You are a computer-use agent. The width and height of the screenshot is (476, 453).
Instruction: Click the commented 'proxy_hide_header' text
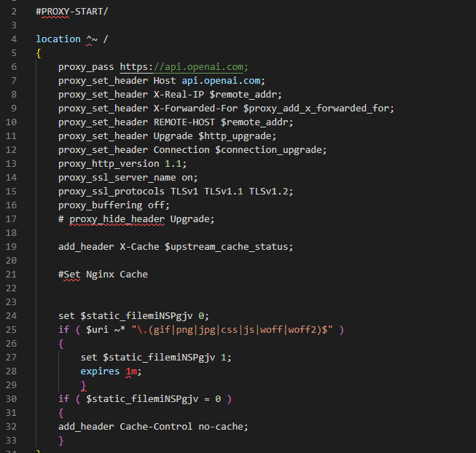pos(117,219)
